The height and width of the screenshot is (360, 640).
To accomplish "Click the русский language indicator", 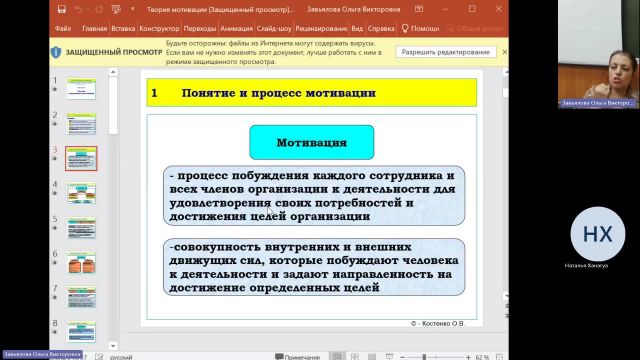I will pyautogui.click(x=121, y=357).
